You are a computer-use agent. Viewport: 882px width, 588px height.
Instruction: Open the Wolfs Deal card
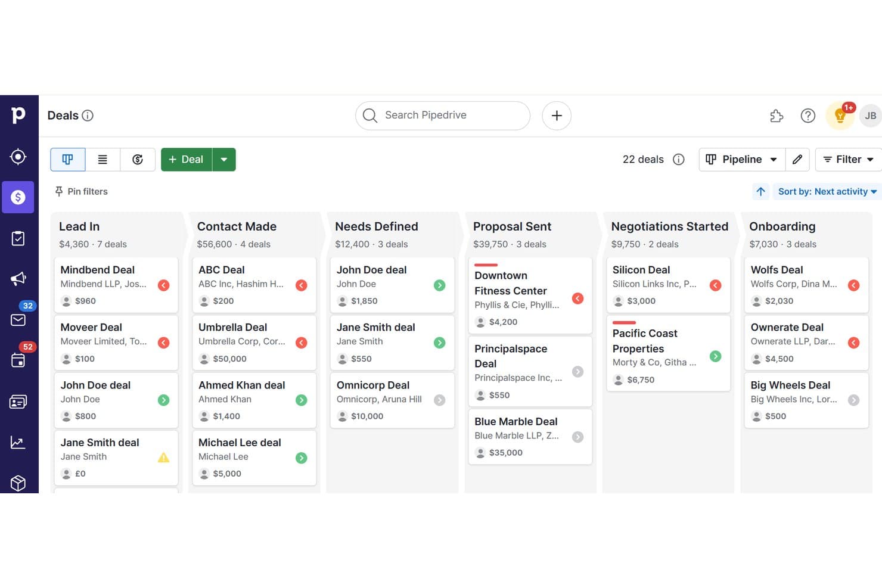coord(806,285)
